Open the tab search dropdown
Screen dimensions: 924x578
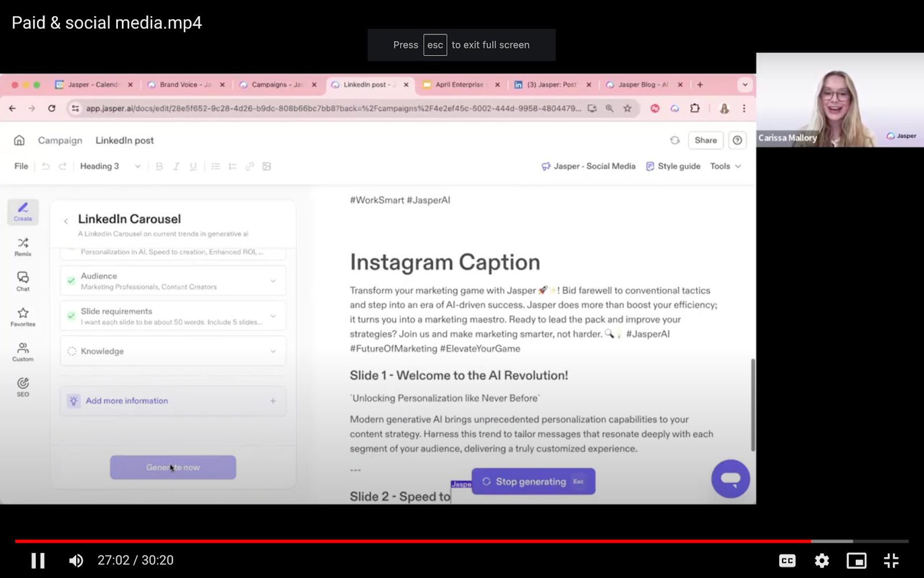tap(745, 84)
